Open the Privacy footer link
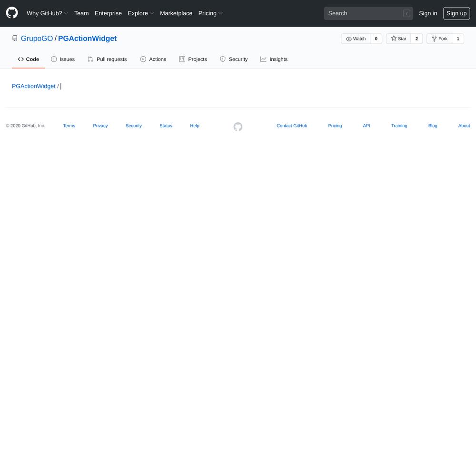 (x=100, y=126)
